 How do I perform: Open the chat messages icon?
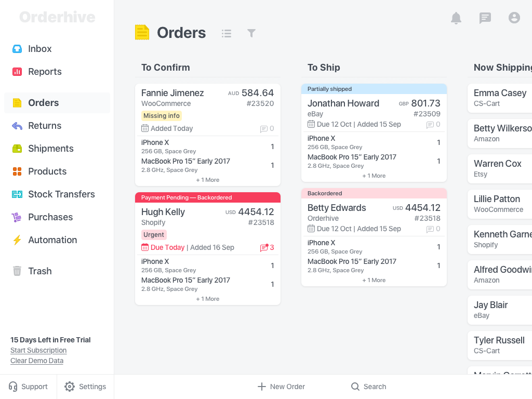485,18
